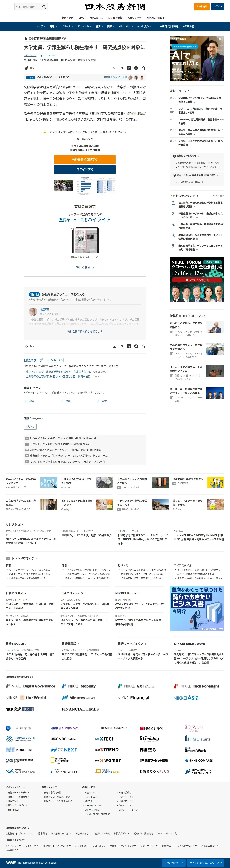The width and height of the screenshot is (230, 868).
Task: Expand the 国際 navigation dropdown
Action: 111,26
